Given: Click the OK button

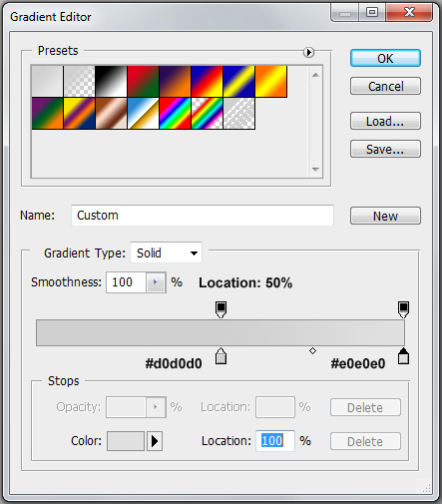Looking at the screenshot, I should click(385, 58).
